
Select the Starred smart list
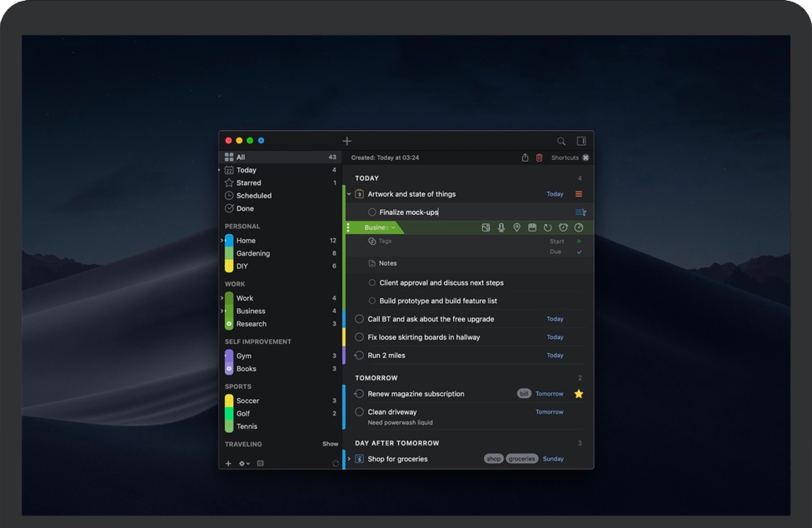(x=248, y=183)
